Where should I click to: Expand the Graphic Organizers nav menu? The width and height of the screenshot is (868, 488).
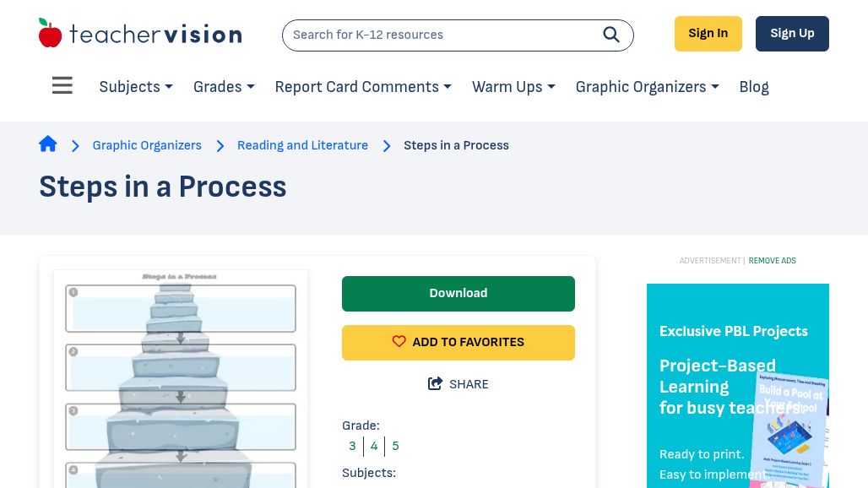point(647,87)
